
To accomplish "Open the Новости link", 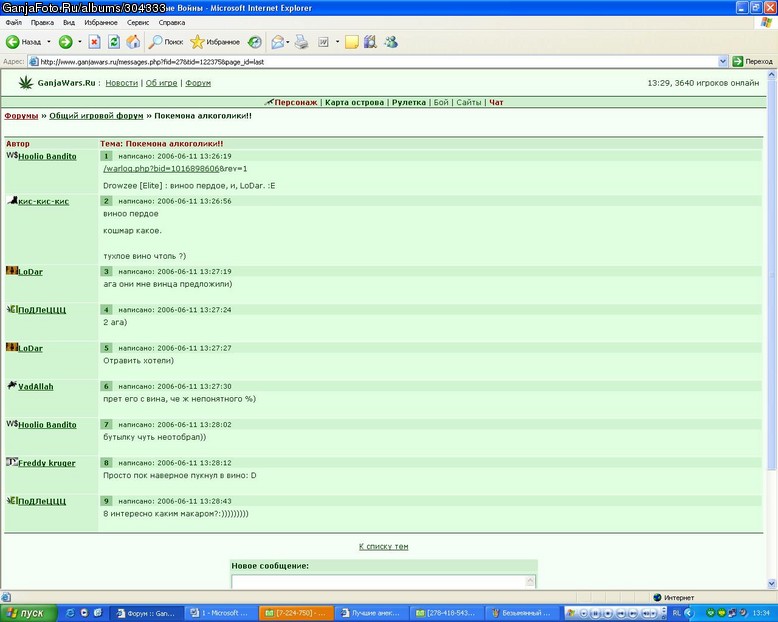I will pos(122,83).
